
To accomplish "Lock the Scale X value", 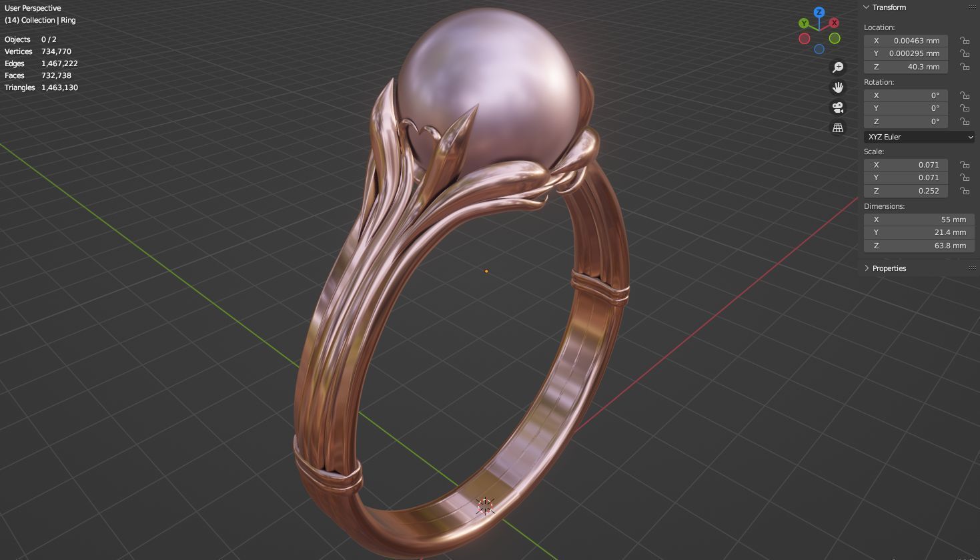I will (x=965, y=165).
